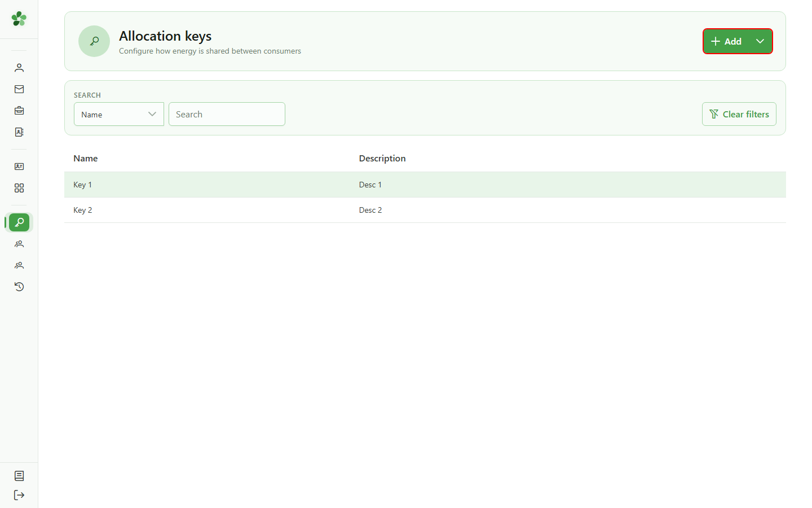Expand the chevron next to Add
The height and width of the screenshot is (508, 812).
760,41
